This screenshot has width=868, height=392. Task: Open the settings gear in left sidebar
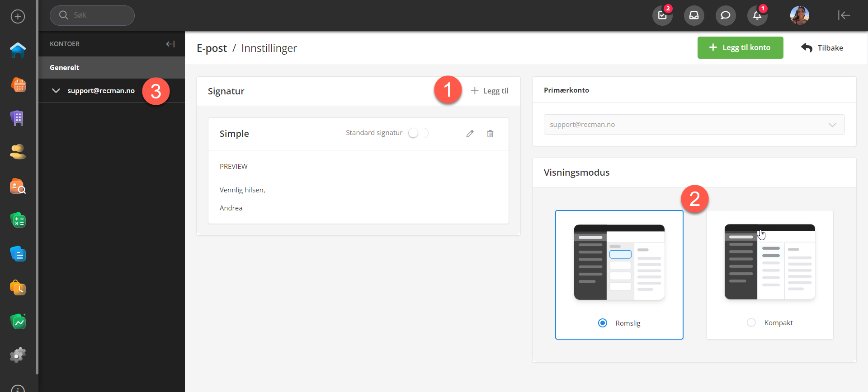18,355
